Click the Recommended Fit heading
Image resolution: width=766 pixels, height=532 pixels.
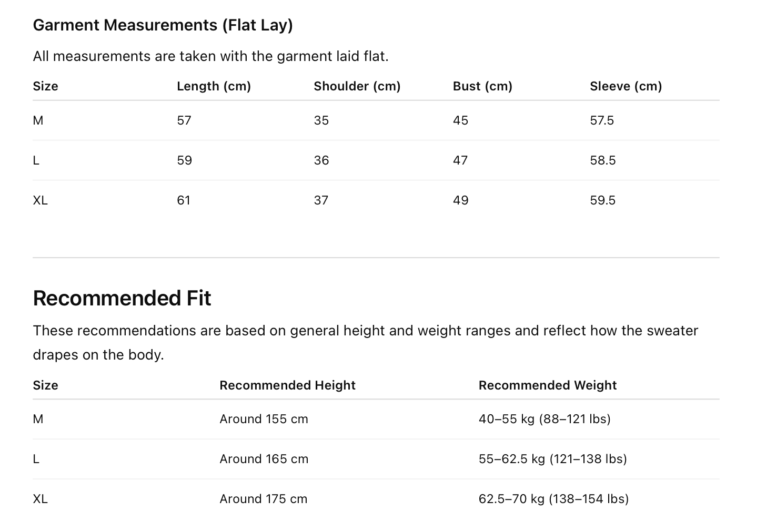click(x=122, y=298)
